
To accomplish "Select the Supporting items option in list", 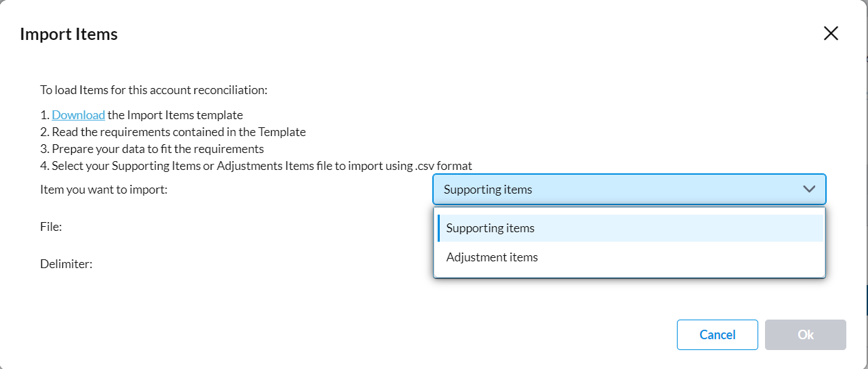I will [x=629, y=228].
